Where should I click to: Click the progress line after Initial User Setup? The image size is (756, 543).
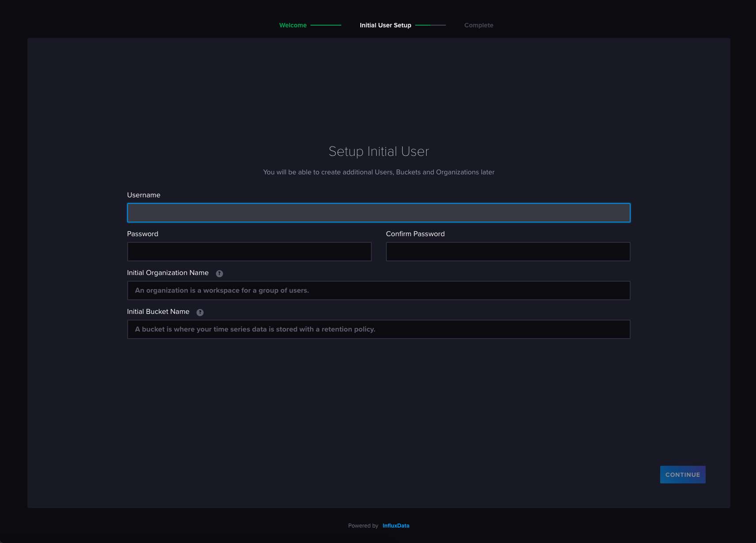pyautogui.click(x=430, y=25)
